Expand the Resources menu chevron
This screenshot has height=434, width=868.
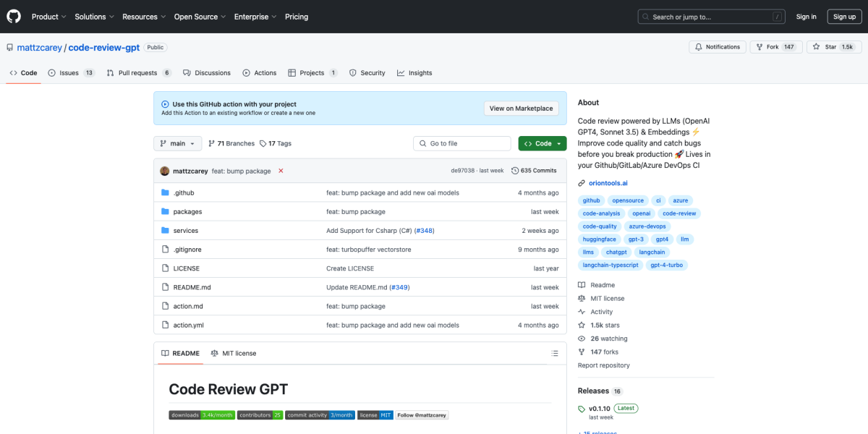point(163,16)
